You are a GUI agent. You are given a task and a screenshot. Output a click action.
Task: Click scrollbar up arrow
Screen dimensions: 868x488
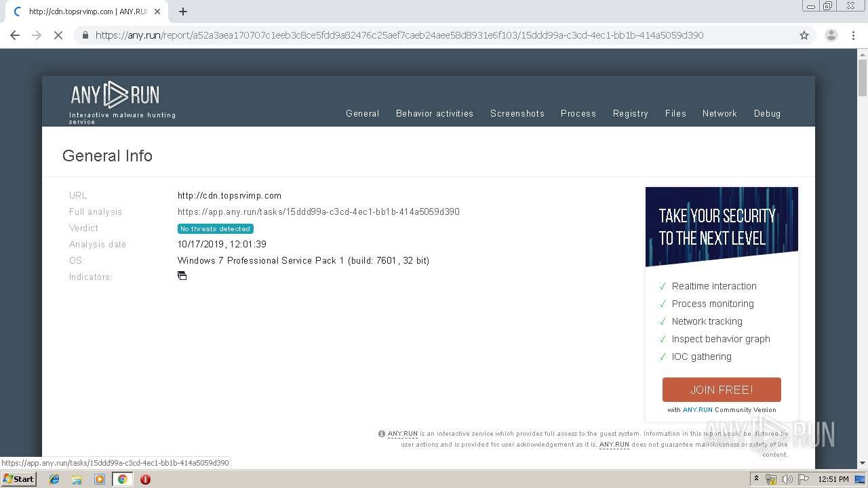tap(863, 54)
